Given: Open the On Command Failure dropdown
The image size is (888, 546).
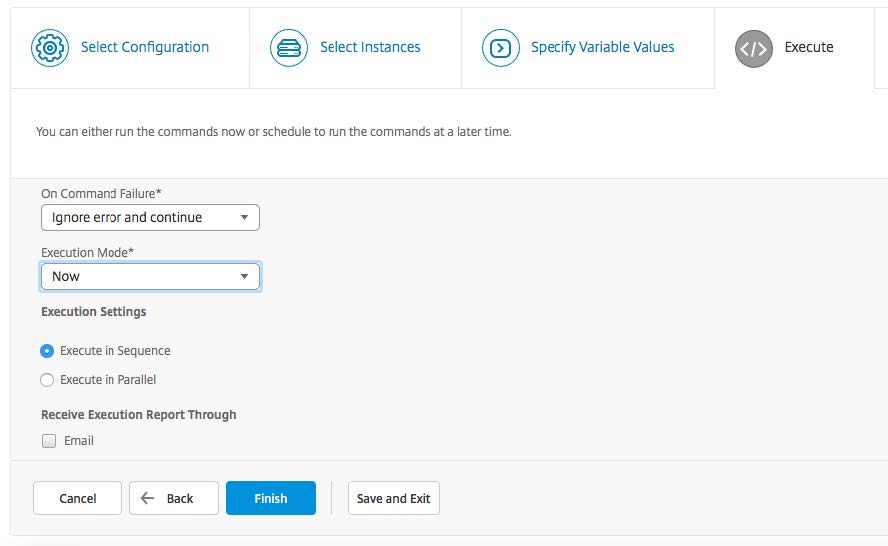Looking at the screenshot, I should (x=150, y=217).
